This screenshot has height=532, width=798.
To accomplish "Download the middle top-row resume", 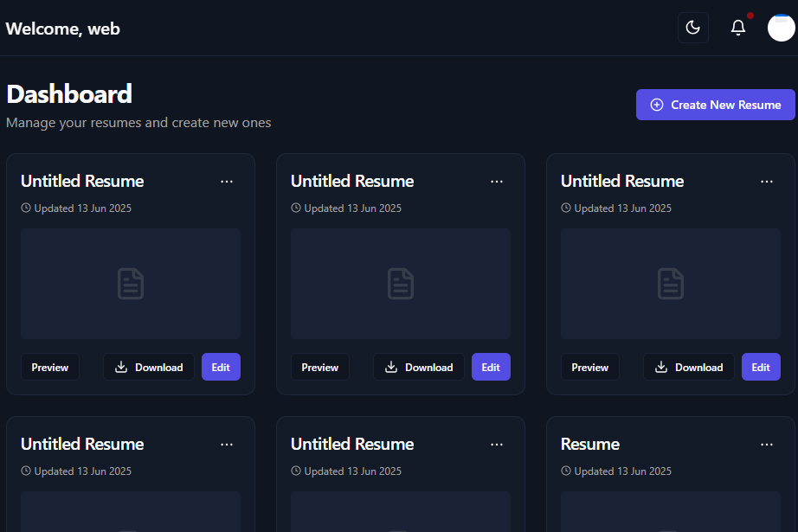I will pos(419,368).
